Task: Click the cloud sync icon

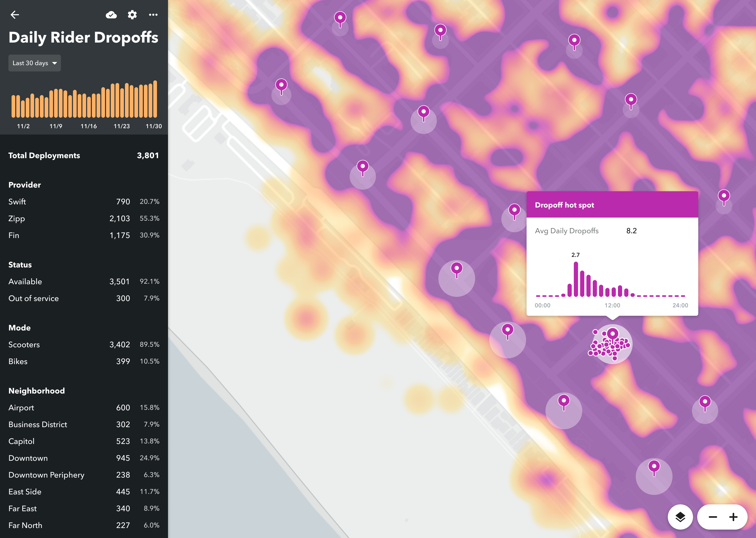Action: [111, 14]
